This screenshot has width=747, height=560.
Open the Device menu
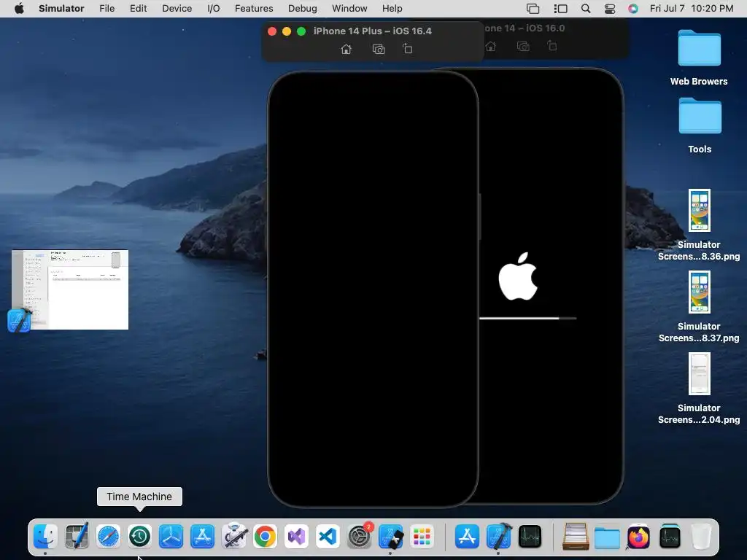177,9
